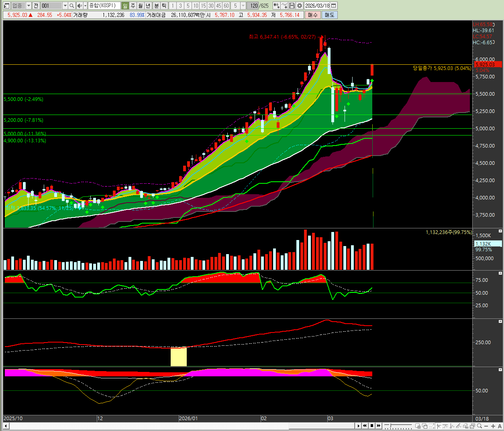Click the horizontal scrollbar left arrow

point(6,426)
